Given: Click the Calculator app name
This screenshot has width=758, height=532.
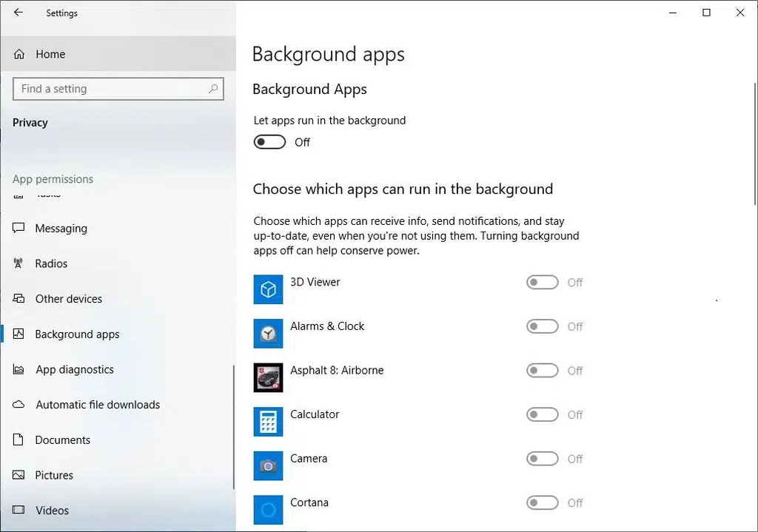Looking at the screenshot, I should click(315, 414).
